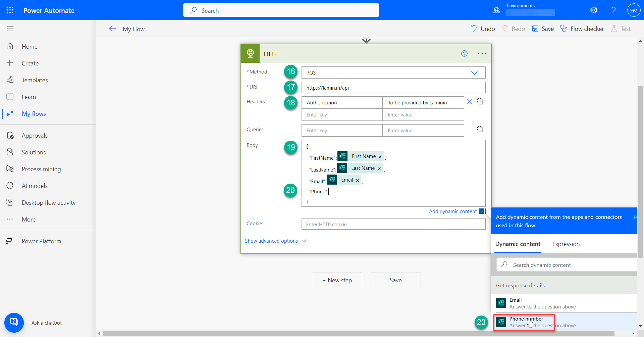Open the HTTP action ellipsis menu
Image resolution: width=644 pixels, height=337 pixels.
pyautogui.click(x=482, y=54)
